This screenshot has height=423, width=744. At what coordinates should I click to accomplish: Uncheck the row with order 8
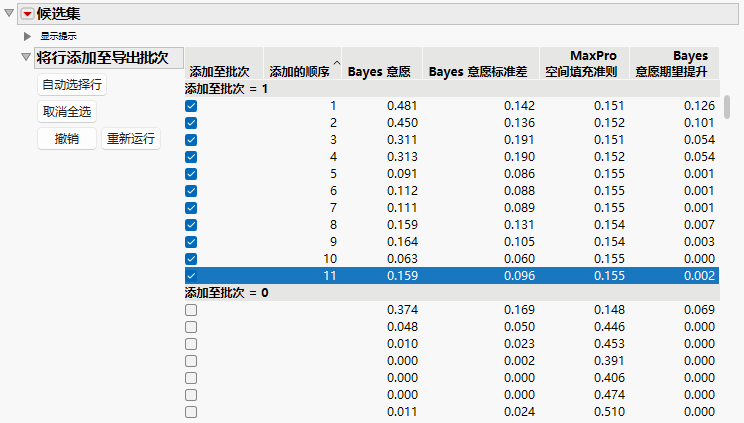click(191, 225)
